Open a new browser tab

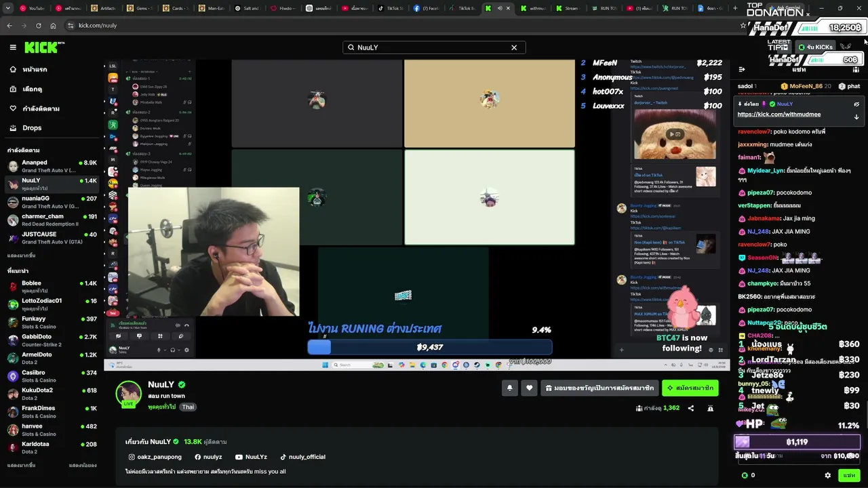(x=735, y=8)
